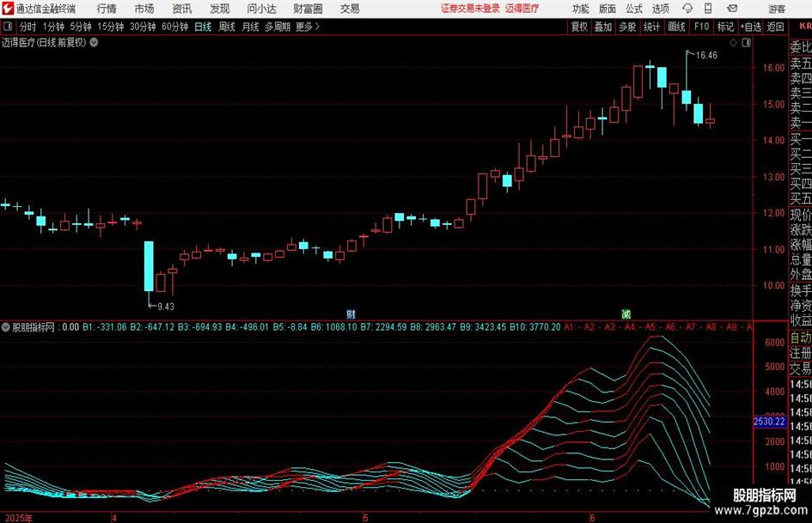Switch to 15分钟 period

point(111,27)
